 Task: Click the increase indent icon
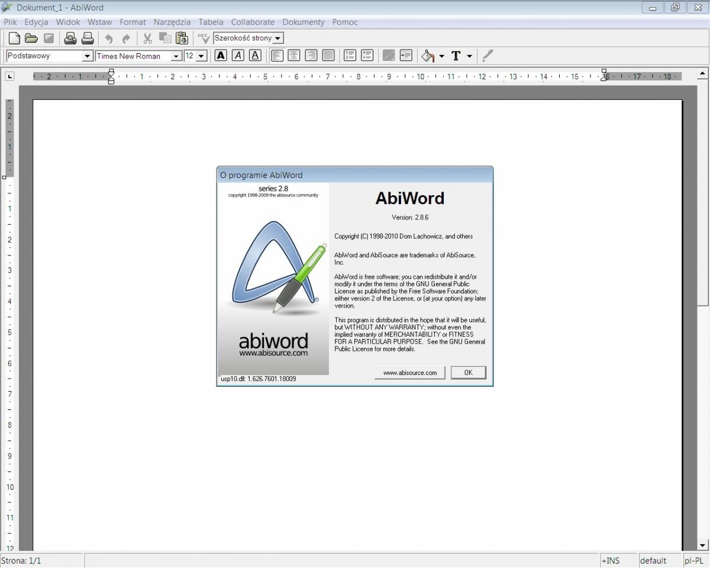(x=406, y=56)
